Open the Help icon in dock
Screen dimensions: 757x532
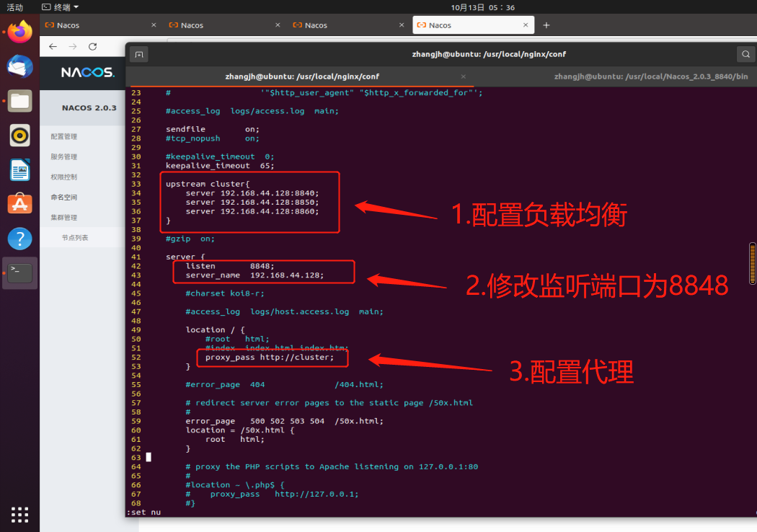click(19, 239)
